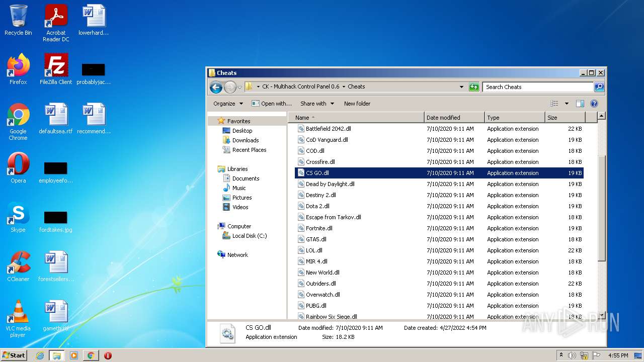644x362 pixels.
Task: Select Overwatch.dll file
Action: [439, 295]
